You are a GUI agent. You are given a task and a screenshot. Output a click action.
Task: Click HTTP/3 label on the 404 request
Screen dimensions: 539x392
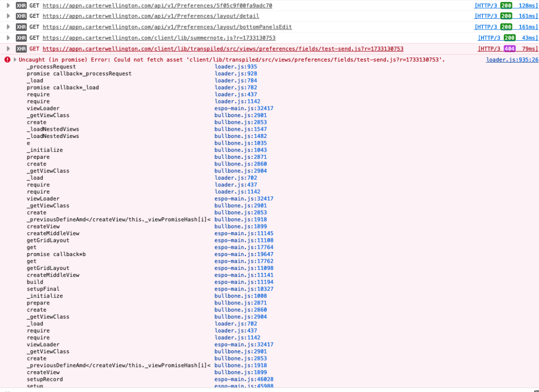pyautogui.click(x=489, y=49)
